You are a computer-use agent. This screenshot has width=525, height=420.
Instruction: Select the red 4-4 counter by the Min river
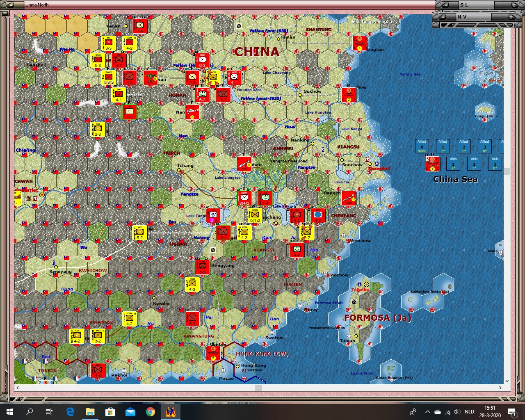pyautogui.click(x=297, y=250)
